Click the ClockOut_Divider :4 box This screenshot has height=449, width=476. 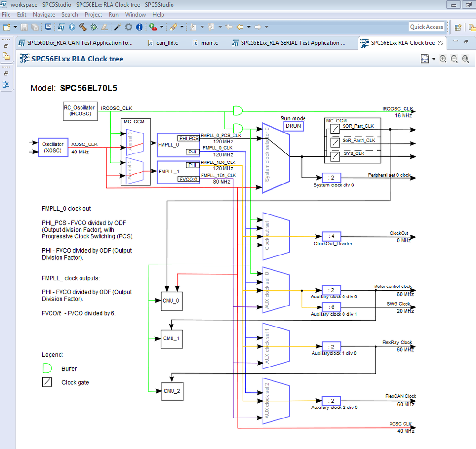331,236
